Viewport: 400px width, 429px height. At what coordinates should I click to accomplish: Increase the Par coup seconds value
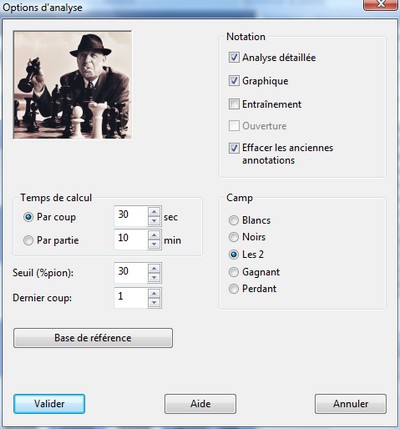[154, 212]
